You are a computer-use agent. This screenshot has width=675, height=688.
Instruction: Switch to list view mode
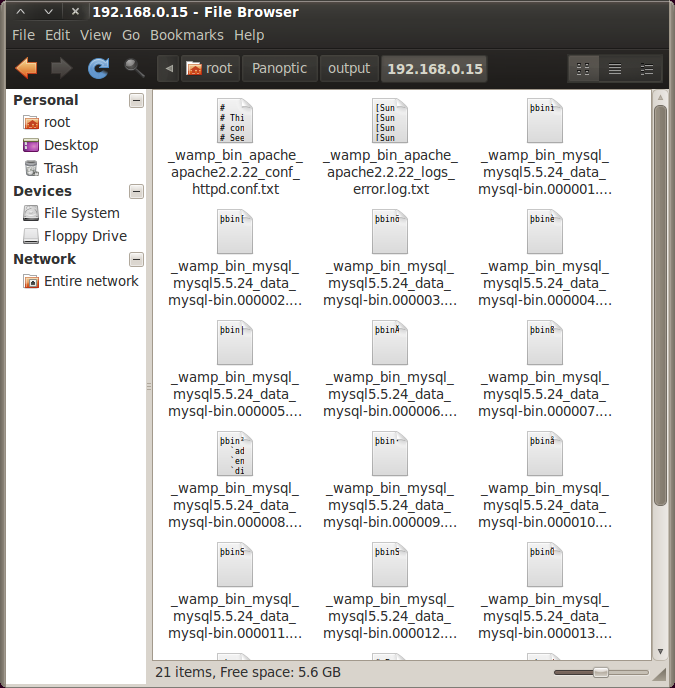click(x=614, y=69)
